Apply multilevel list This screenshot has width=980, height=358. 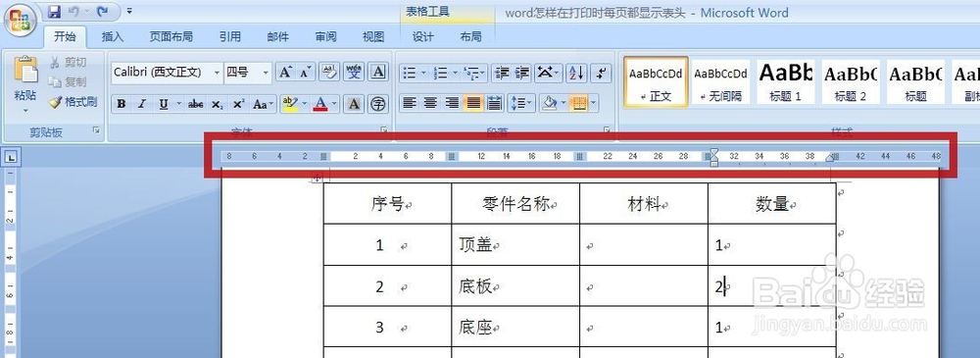[473, 74]
